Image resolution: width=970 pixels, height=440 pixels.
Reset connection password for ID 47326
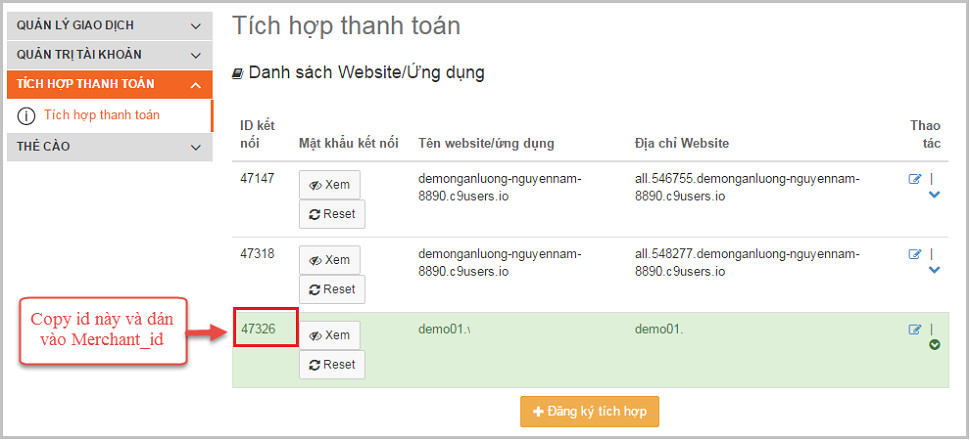tap(332, 365)
